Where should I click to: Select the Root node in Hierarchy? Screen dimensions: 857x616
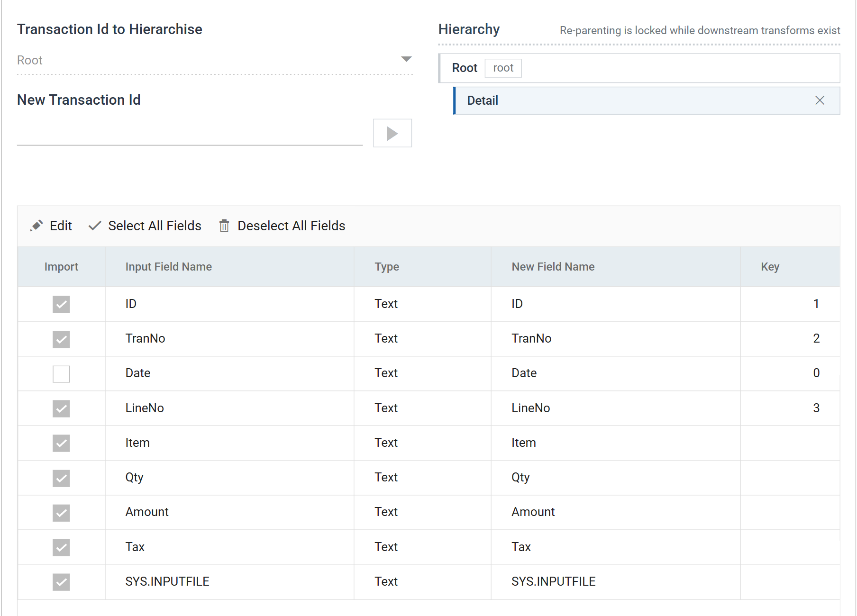[639, 68]
